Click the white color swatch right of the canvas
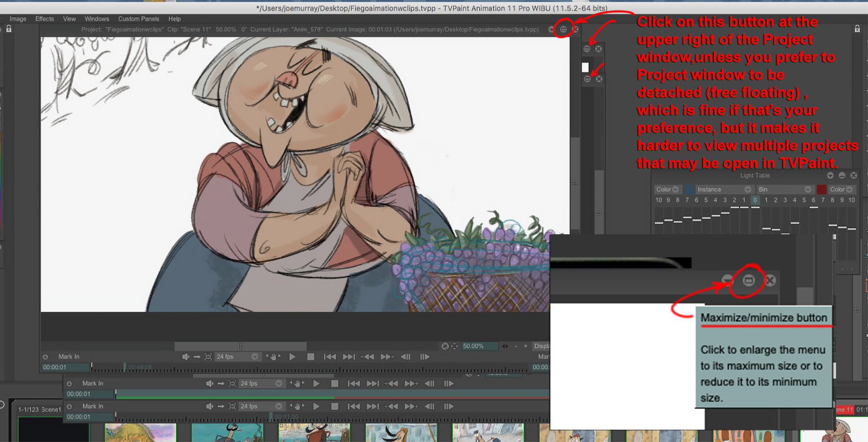Screen dimensions: 868x442 click(x=585, y=67)
